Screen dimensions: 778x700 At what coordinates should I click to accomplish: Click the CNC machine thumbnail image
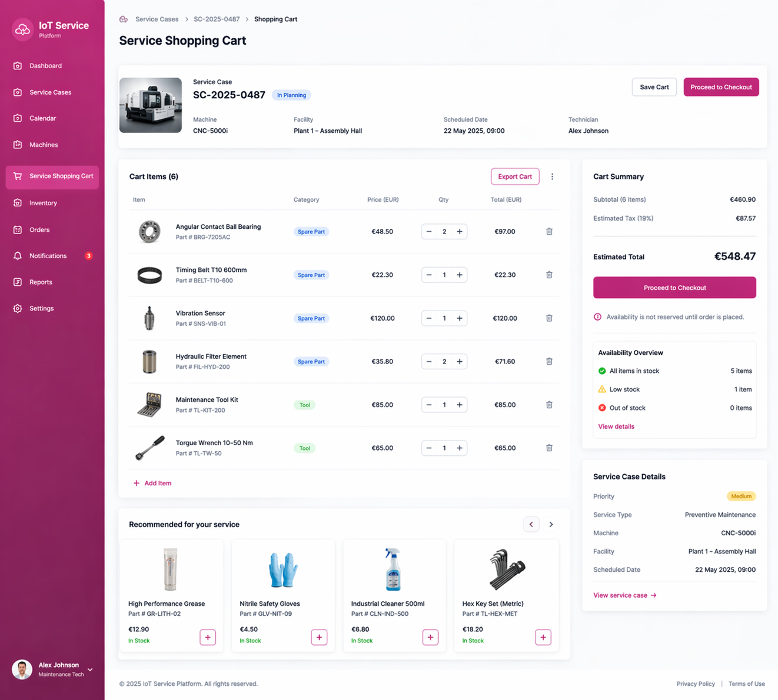151,105
